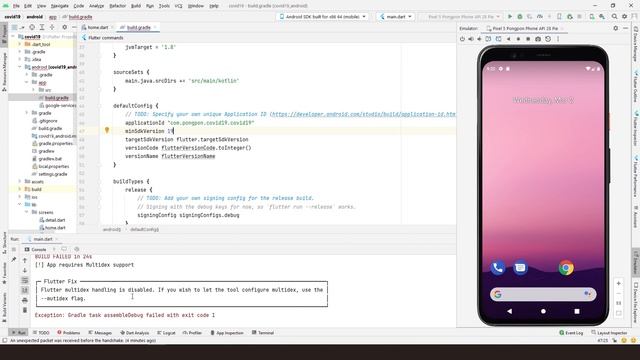640x360 pixels.
Task: Zoom in the emulator with the plus button
Action: coord(618,283)
